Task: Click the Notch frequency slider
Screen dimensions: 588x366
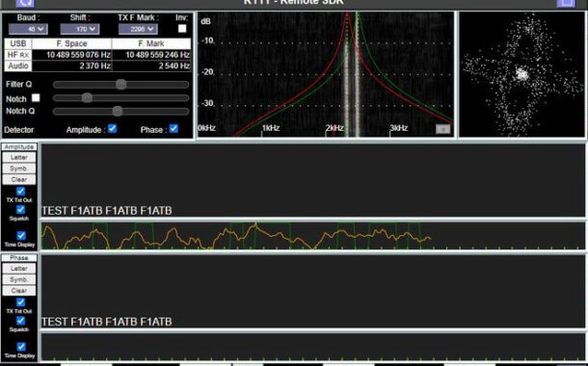Action: tap(120, 98)
